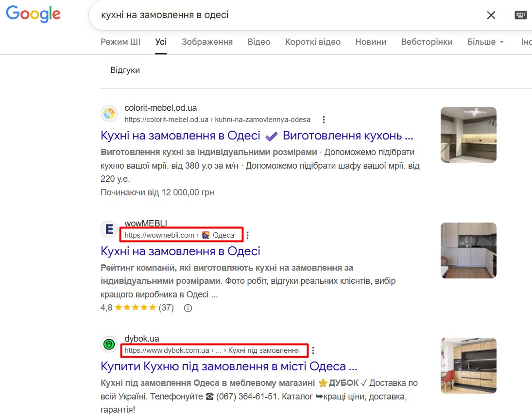Clear the search query with X icon
The width and height of the screenshot is (532, 415).
(491, 15)
